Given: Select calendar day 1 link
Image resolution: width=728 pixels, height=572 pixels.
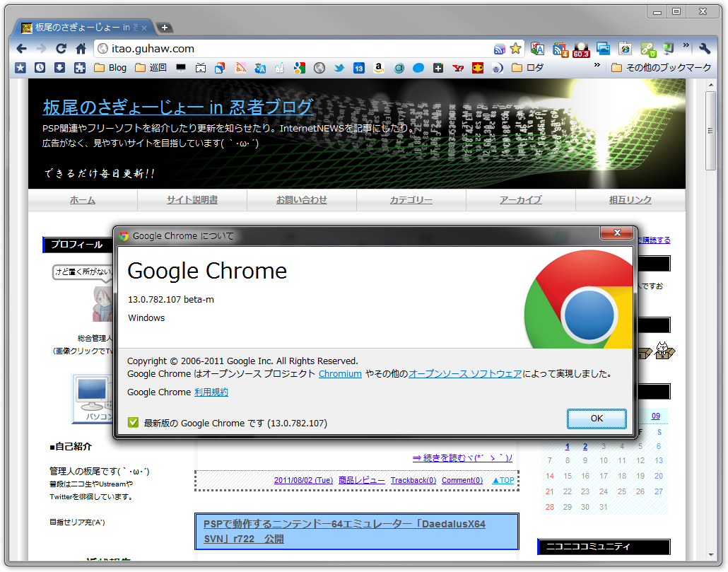Looking at the screenshot, I should (x=568, y=447).
